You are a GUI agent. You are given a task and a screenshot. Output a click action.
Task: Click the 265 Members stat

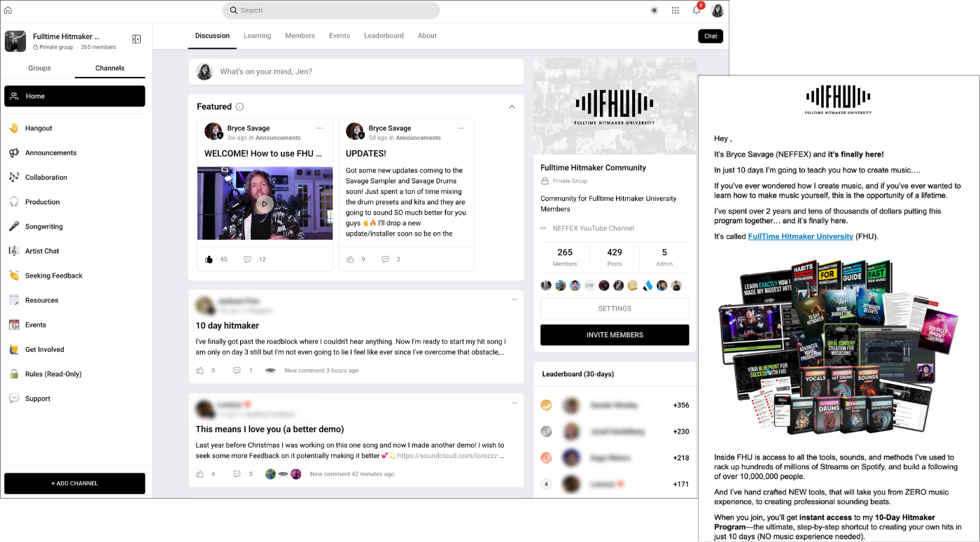click(x=565, y=257)
